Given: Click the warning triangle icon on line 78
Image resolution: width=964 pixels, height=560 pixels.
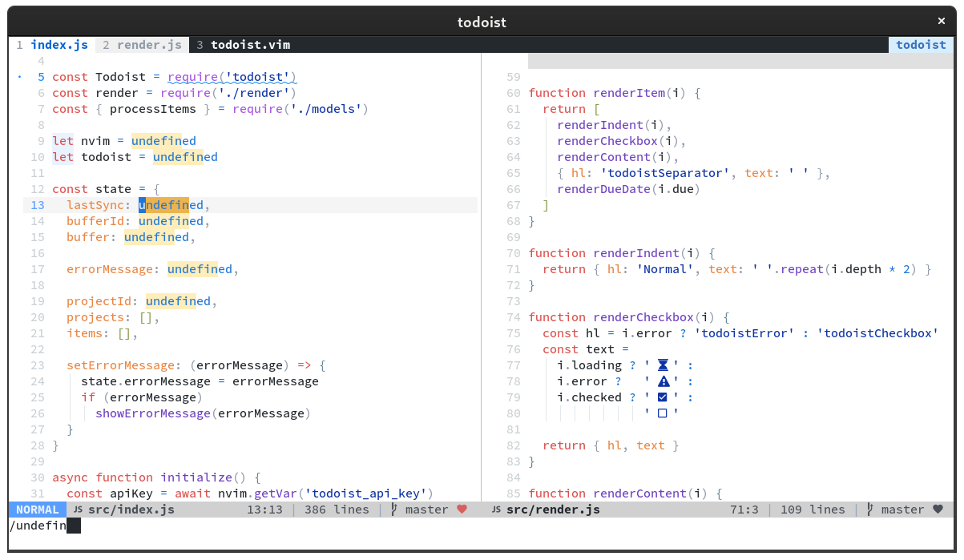Looking at the screenshot, I should click(x=663, y=381).
